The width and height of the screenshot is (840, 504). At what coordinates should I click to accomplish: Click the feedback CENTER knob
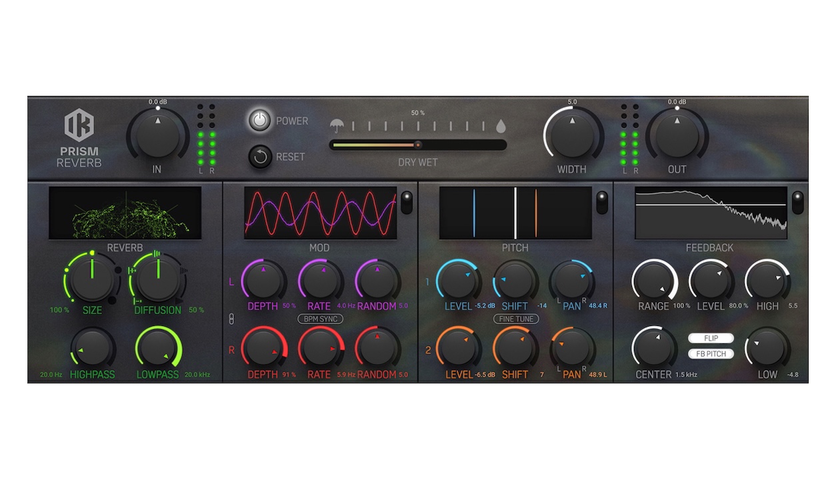pos(654,348)
